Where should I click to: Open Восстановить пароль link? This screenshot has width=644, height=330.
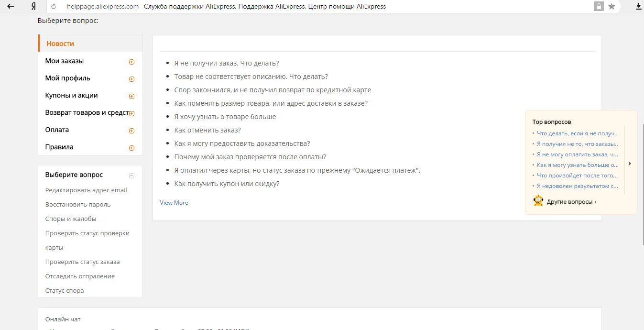click(x=78, y=204)
